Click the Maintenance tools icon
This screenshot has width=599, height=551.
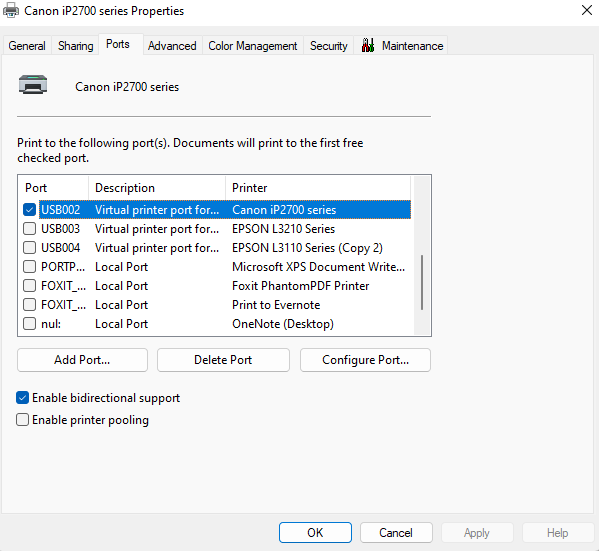tap(367, 45)
